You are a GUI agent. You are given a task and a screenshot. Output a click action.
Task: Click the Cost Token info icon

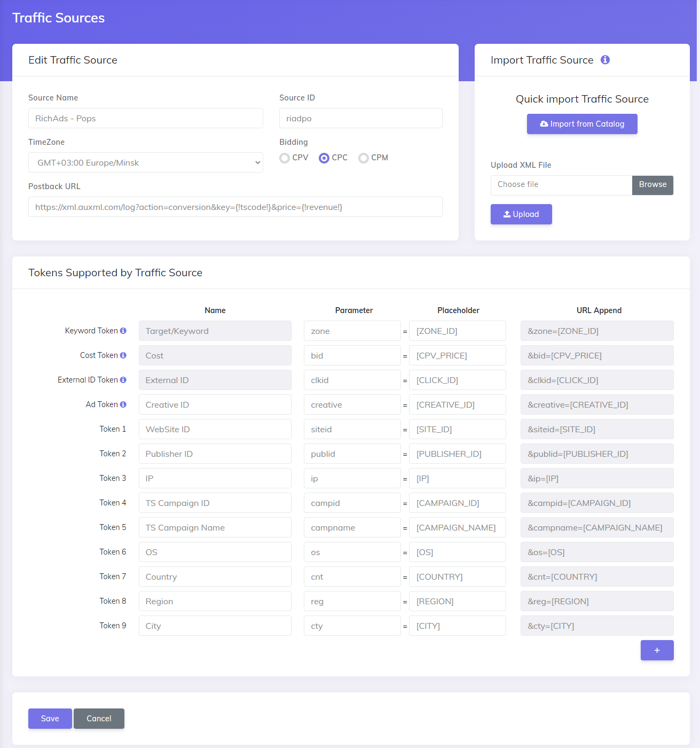(123, 355)
